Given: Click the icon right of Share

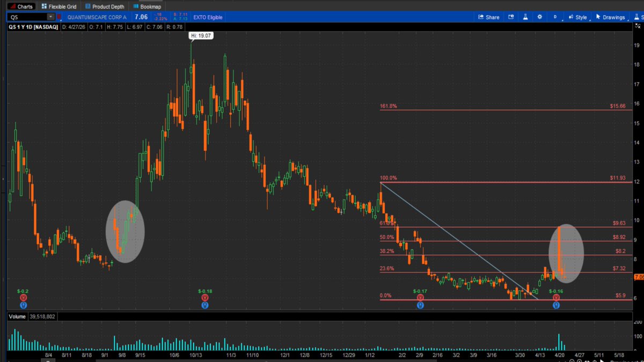Looking at the screenshot, I should tap(511, 17).
